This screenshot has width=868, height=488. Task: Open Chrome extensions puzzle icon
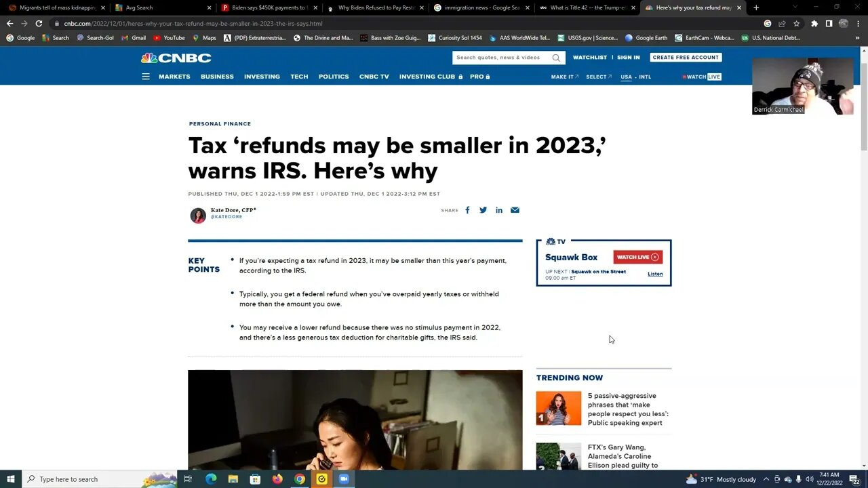pos(814,23)
